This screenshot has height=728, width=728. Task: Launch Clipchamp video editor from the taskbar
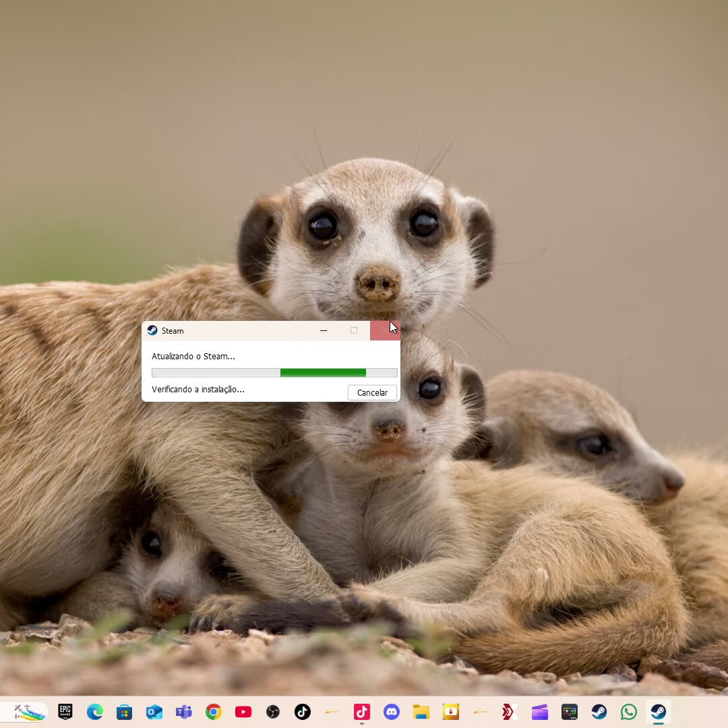pyautogui.click(x=540, y=712)
